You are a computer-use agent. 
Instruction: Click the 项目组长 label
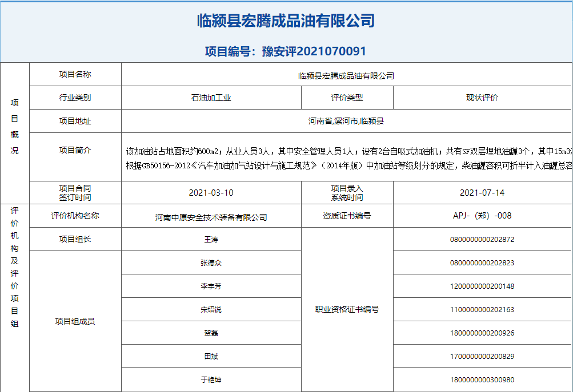click(x=75, y=239)
